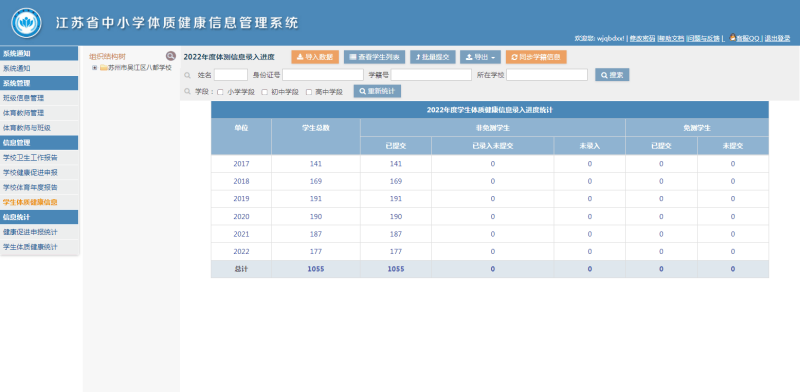Open 体育教师管理 in the sidebar

pyautogui.click(x=39, y=113)
